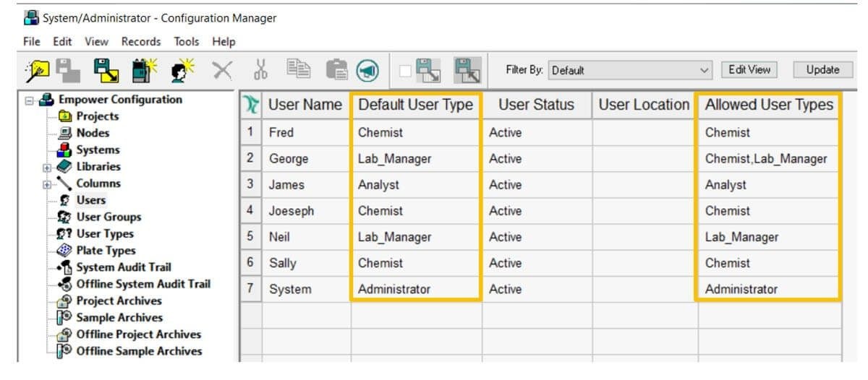Select the Projects folder icon in tree

(x=64, y=116)
